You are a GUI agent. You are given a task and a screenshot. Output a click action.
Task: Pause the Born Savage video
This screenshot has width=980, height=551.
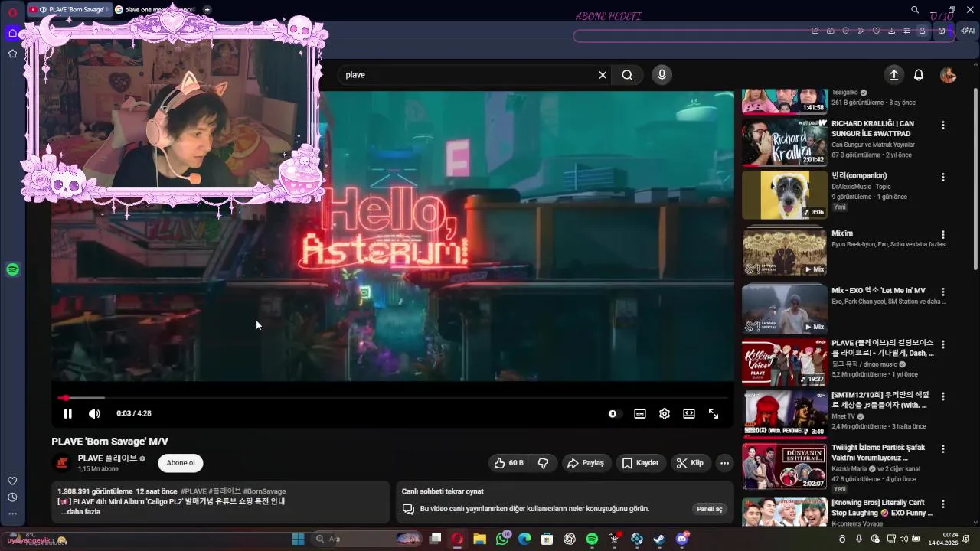(x=67, y=413)
